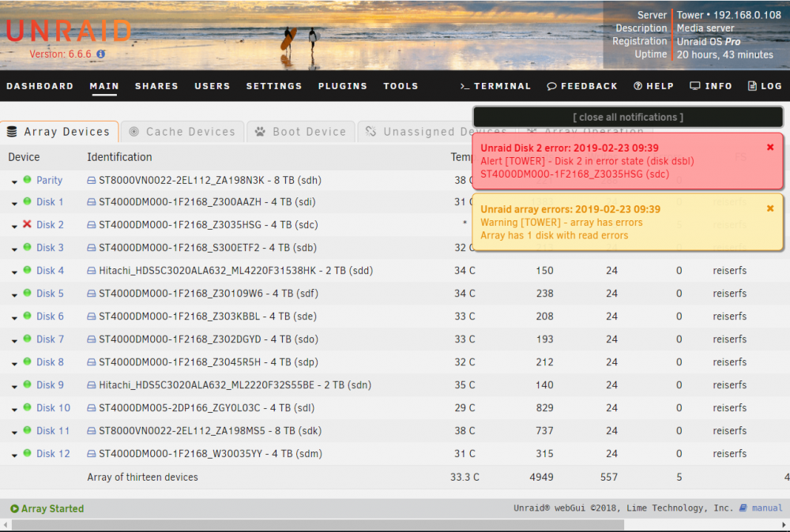Screen dimensions: 790x532
Task: Open the Dashboard menu
Action: coord(39,86)
